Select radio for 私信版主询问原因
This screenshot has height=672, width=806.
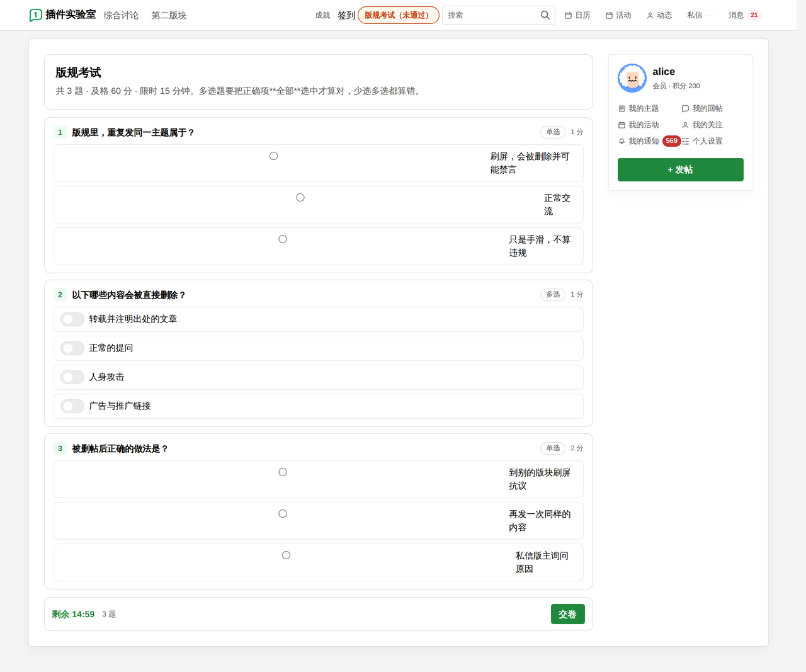pos(286,555)
